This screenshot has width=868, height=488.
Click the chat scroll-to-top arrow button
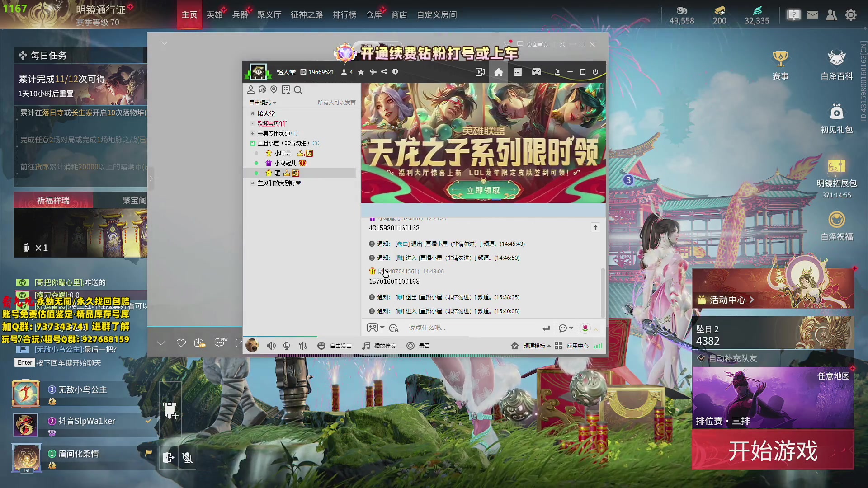[595, 228]
